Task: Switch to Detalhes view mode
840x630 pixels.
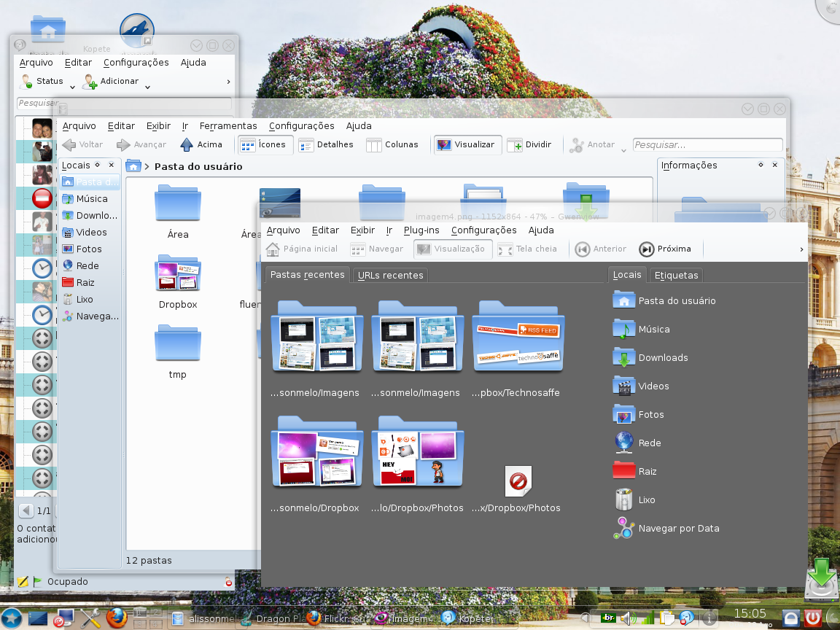Action: tap(326, 144)
